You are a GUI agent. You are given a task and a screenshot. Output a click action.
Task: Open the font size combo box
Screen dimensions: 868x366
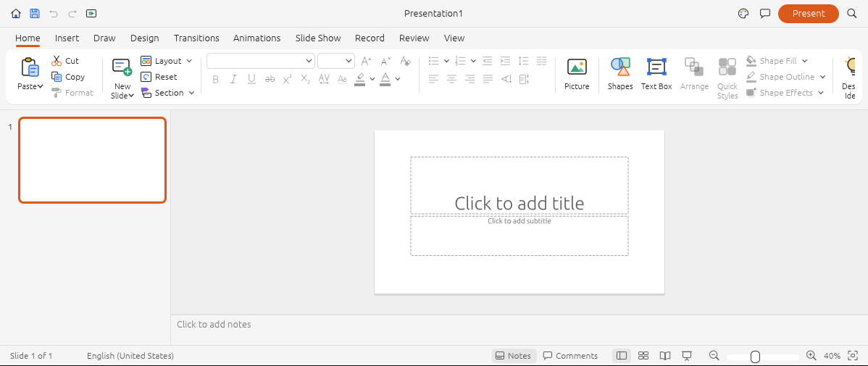(336, 61)
